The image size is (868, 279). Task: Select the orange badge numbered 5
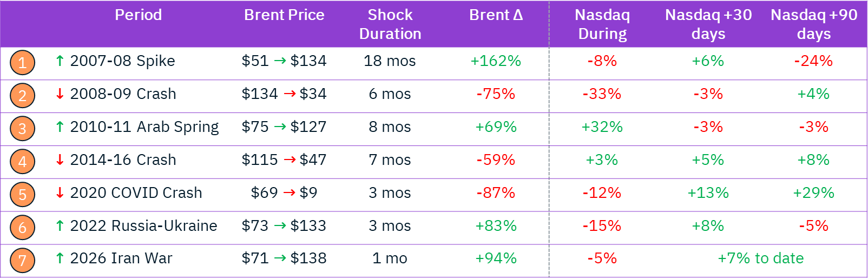[x=22, y=195]
